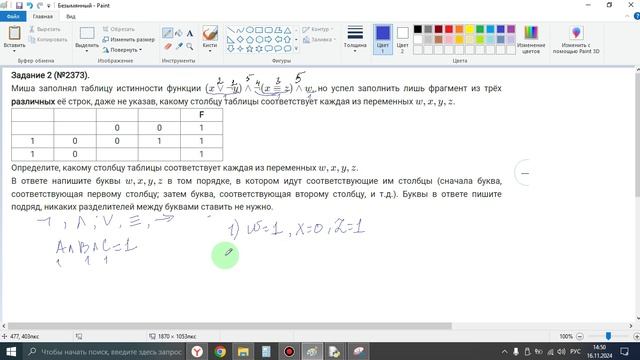Choose the four-point star shape
The image size is (640, 360).
[240, 49]
